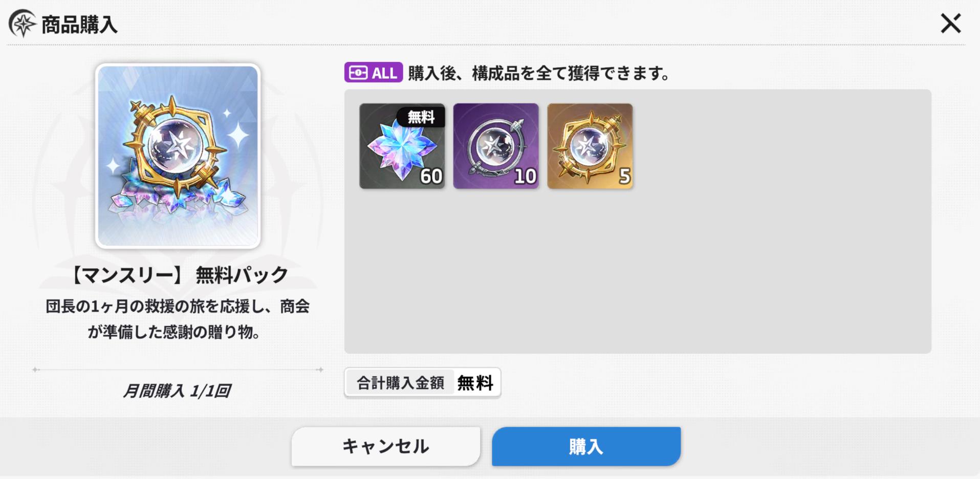Click the purple ALL badge
980x479 pixels.
tap(373, 73)
